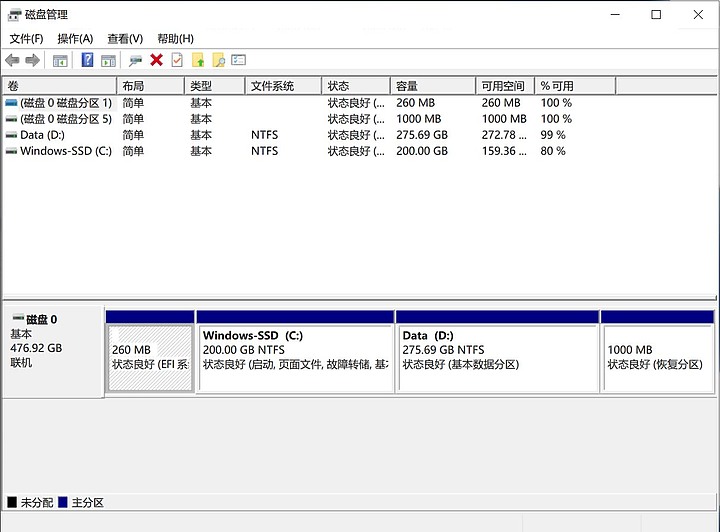Sort by the 文件系统 column header

click(283, 86)
